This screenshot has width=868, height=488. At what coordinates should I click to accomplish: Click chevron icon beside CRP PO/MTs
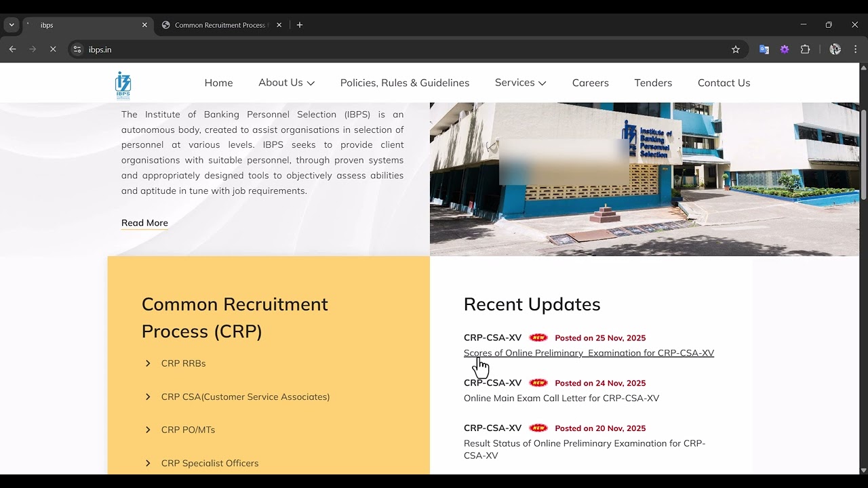pyautogui.click(x=148, y=430)
